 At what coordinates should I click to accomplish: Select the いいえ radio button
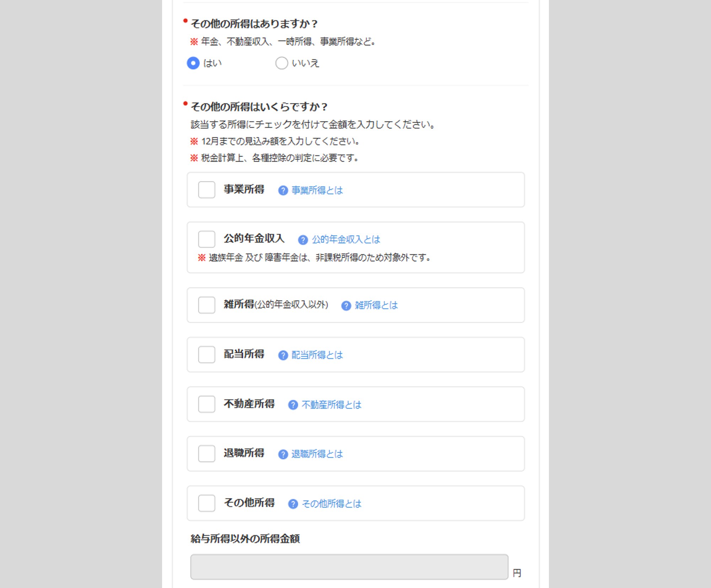point(282,63)
